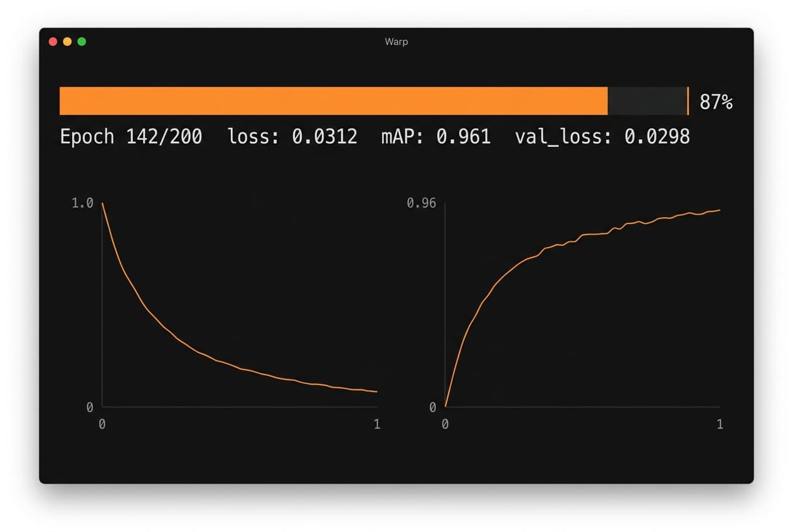Screen dimensions: 793x532
Task: Click the x-axis 1 label of loss chart
Action: (x=377, y=424)
